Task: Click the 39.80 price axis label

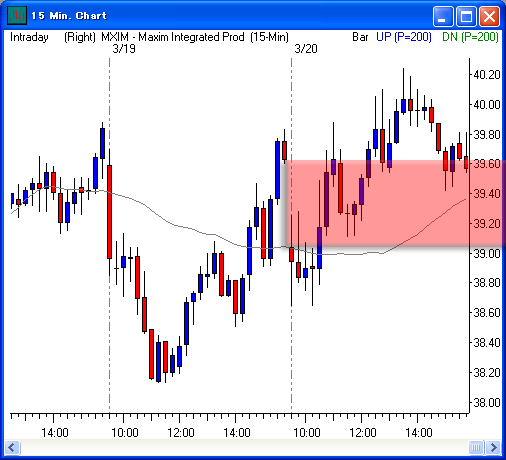Action: coord(487,135)
